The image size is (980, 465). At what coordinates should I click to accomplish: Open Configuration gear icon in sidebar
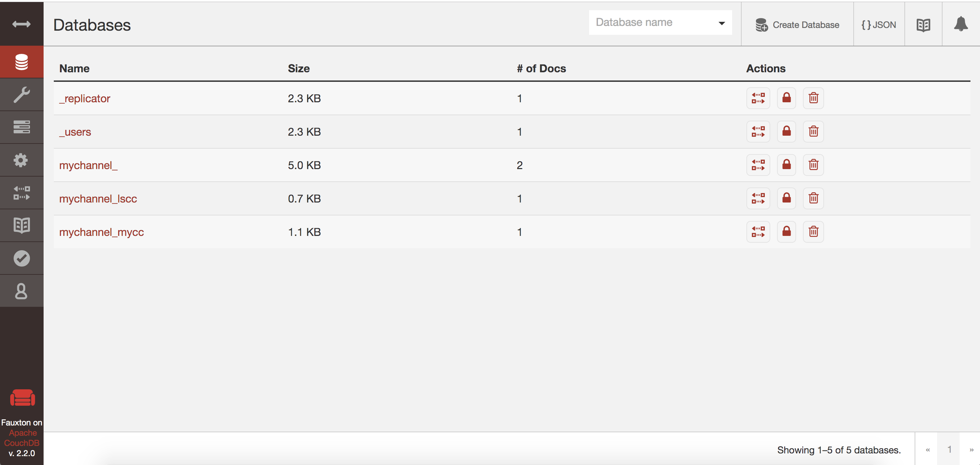point(21,160)
